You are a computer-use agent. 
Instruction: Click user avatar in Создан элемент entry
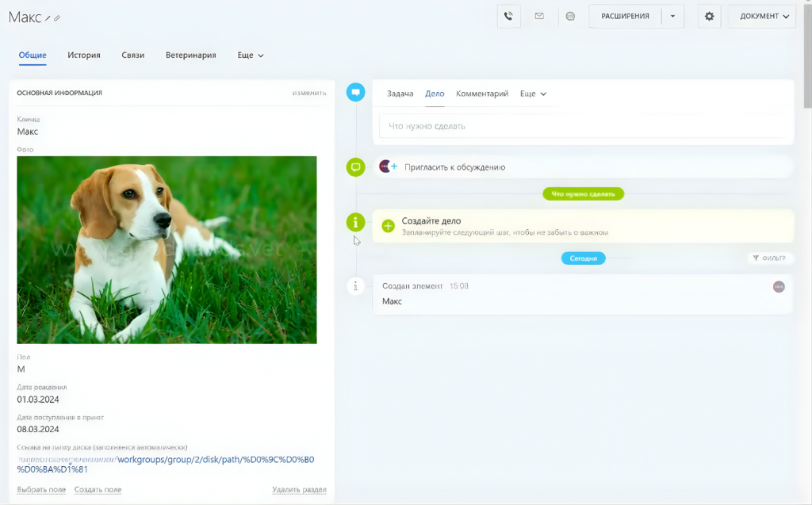click(779, 286)
